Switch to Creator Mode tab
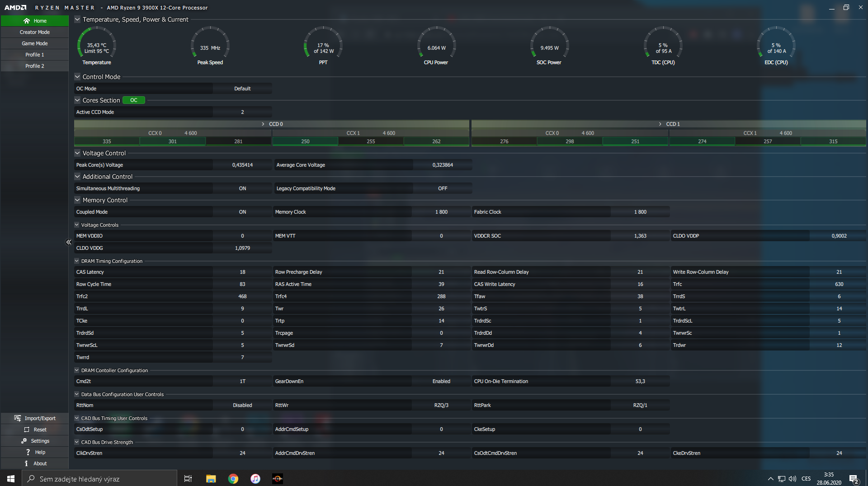The image size is (868, 486). 35,32
